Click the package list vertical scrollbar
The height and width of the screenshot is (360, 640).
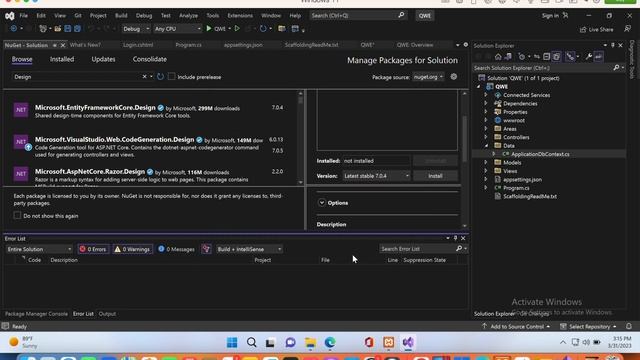(301, 138)
